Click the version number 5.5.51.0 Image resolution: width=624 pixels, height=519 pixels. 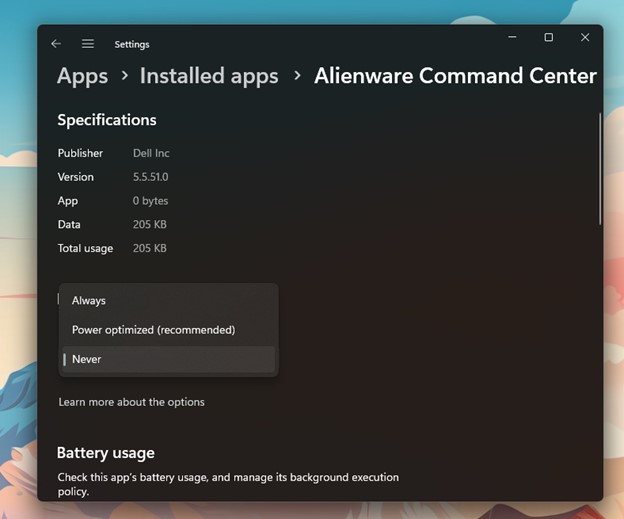click(153, 177)
